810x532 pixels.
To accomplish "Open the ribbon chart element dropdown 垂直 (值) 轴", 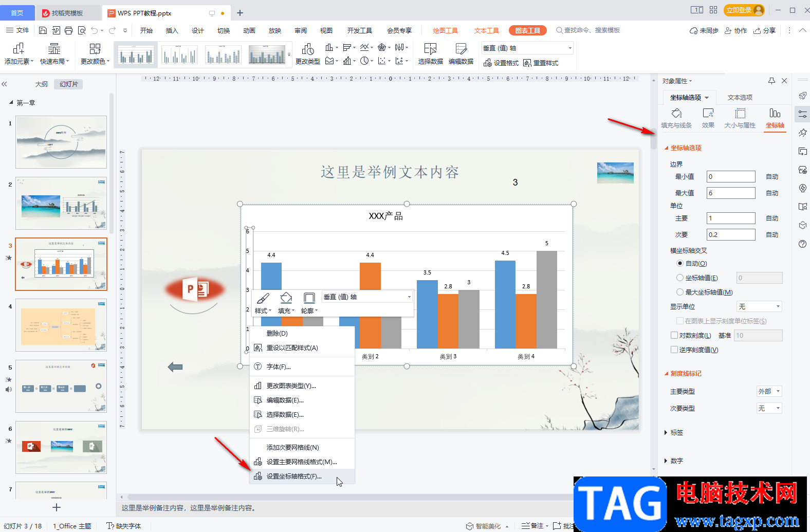I will point(527,48).
